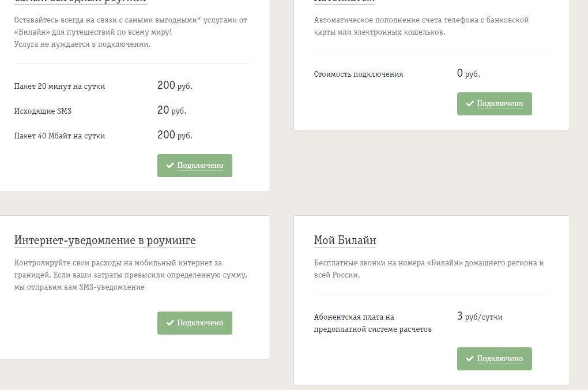Click the 3 руб/сутки price value
588x390 pixels.
480,316
